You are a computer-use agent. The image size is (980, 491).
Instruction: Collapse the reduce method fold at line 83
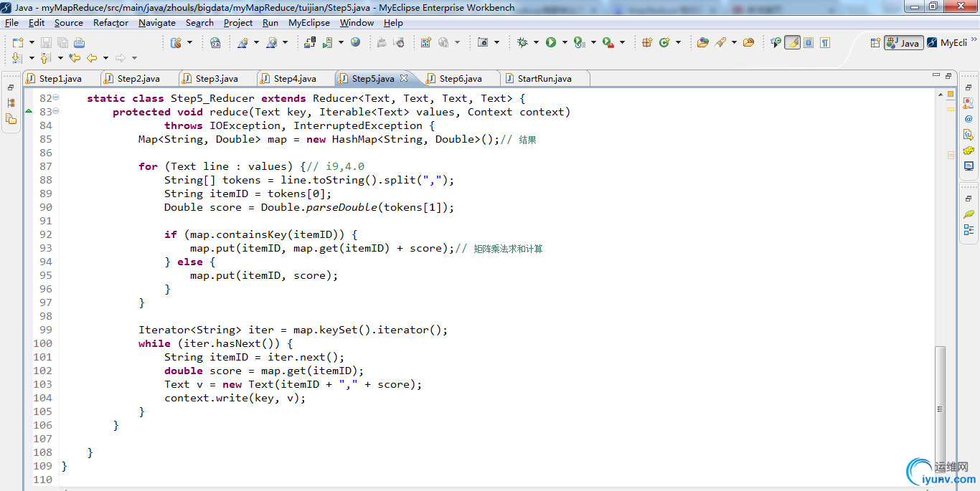pyautogui.click(x=56, y=112)
